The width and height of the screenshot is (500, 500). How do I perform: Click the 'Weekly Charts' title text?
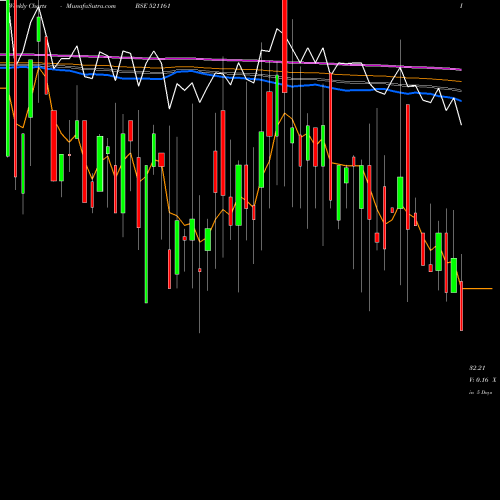click(28, 6)
